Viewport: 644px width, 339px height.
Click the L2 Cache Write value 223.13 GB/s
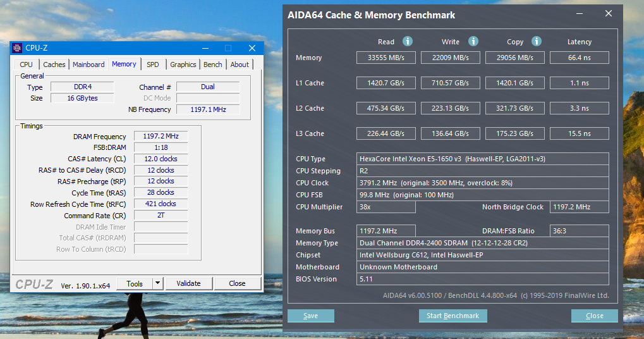451,108
